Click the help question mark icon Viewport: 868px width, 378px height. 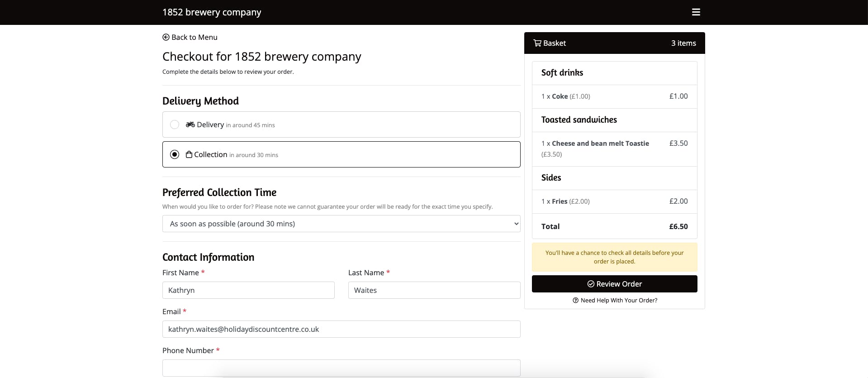(575, 300)
